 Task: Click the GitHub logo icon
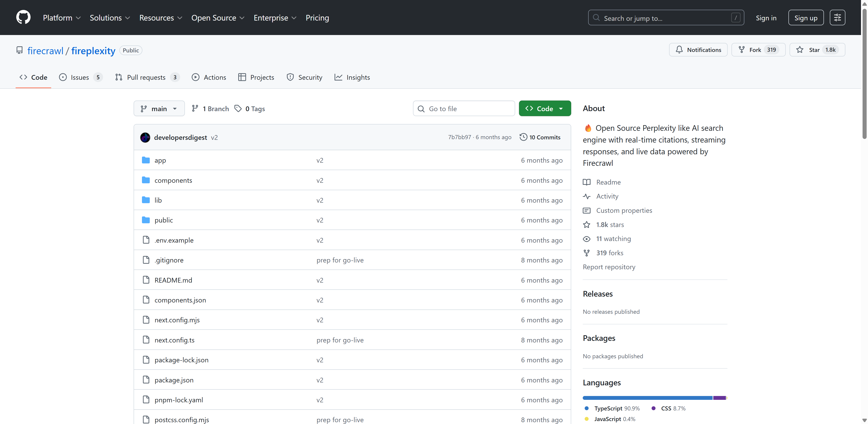tap(23, 18)
